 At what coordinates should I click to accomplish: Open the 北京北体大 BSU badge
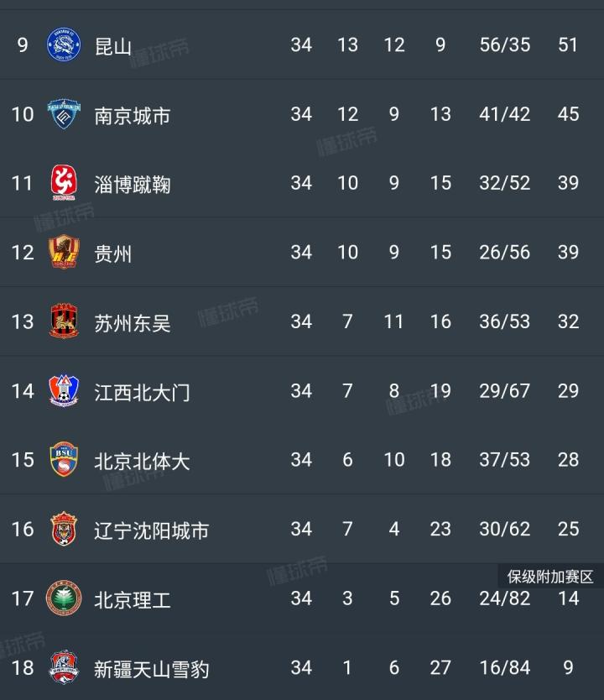point(64,460)
